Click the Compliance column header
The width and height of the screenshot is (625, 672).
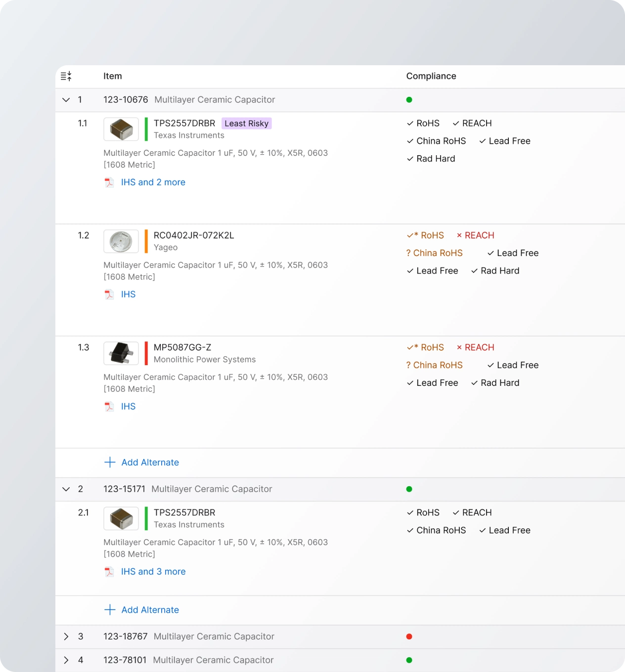(x=431, y=76)
